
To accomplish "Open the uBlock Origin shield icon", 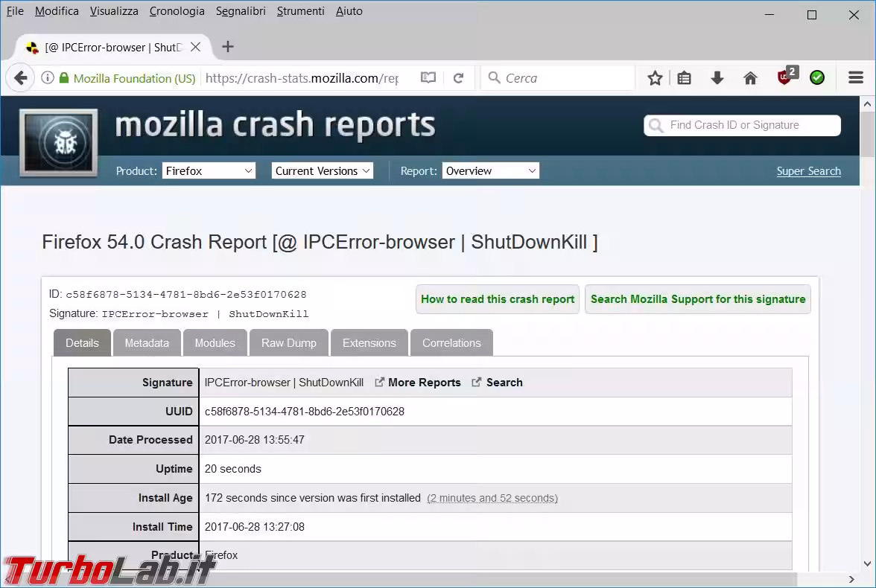I will click(x=784, y=77).
